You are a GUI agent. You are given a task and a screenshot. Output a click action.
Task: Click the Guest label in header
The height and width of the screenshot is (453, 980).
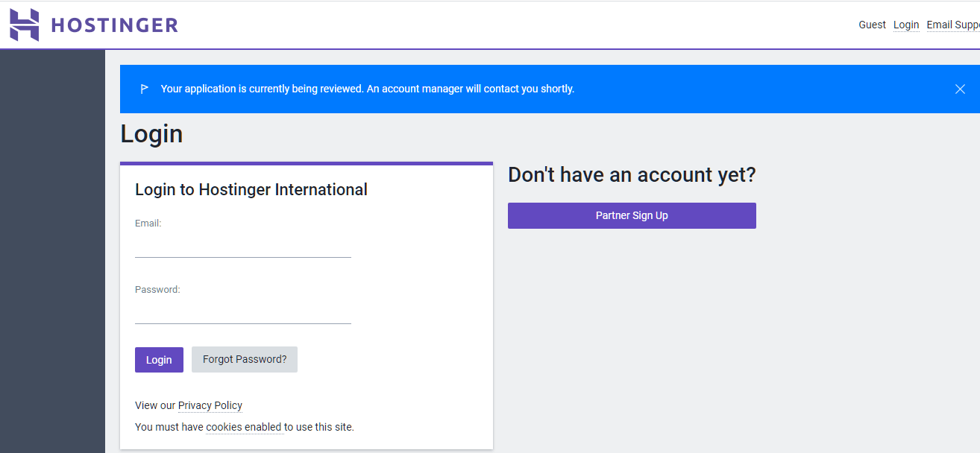click(x=872, y=25)
